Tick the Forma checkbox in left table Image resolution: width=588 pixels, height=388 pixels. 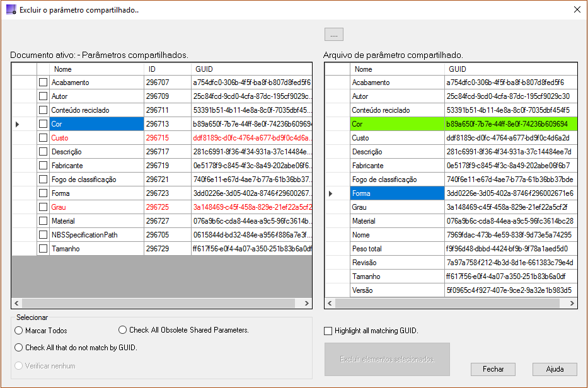coord(43,193)
